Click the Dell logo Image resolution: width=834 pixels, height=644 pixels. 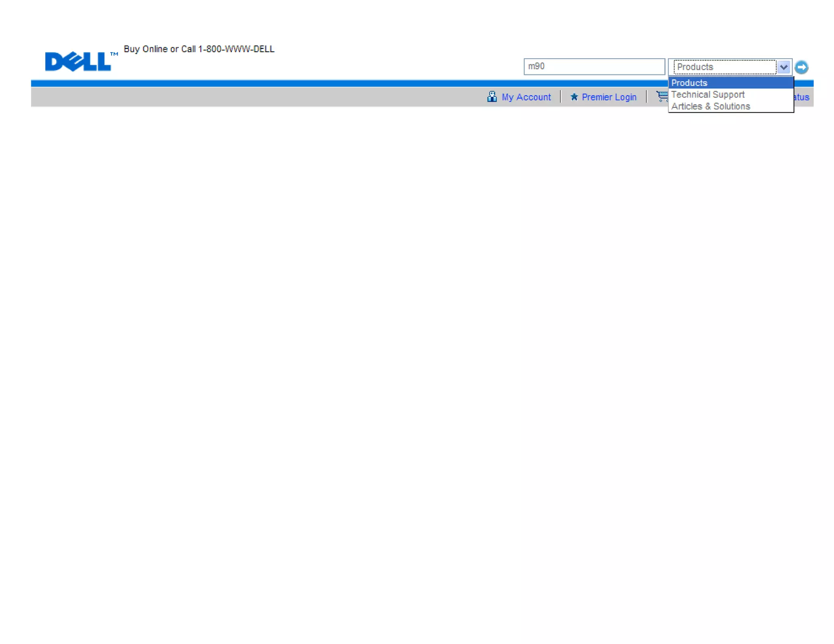[x=77, y=61]
